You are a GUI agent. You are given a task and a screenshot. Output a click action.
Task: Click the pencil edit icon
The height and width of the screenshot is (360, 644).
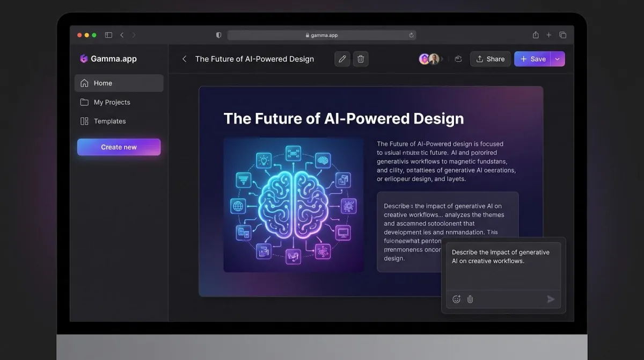[x=342, y=59]
